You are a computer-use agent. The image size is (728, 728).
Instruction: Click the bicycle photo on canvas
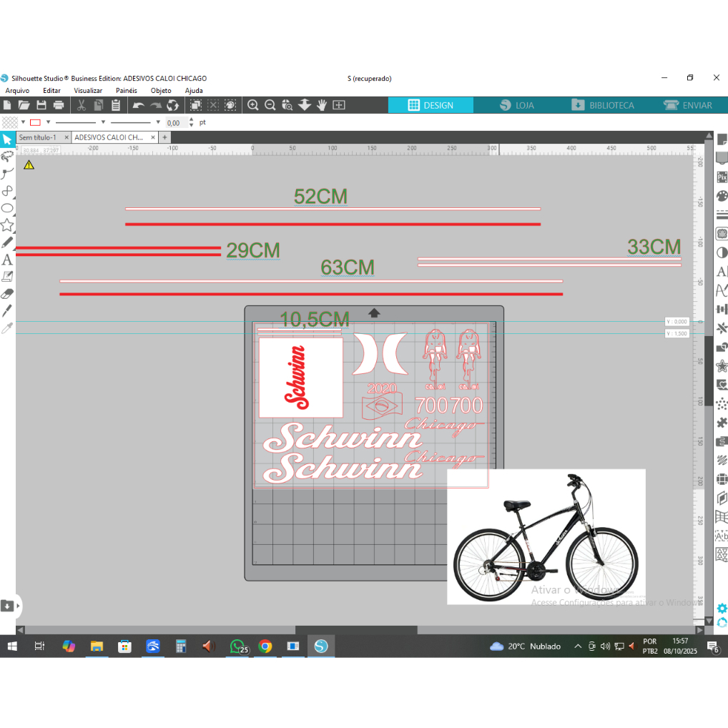546,537
